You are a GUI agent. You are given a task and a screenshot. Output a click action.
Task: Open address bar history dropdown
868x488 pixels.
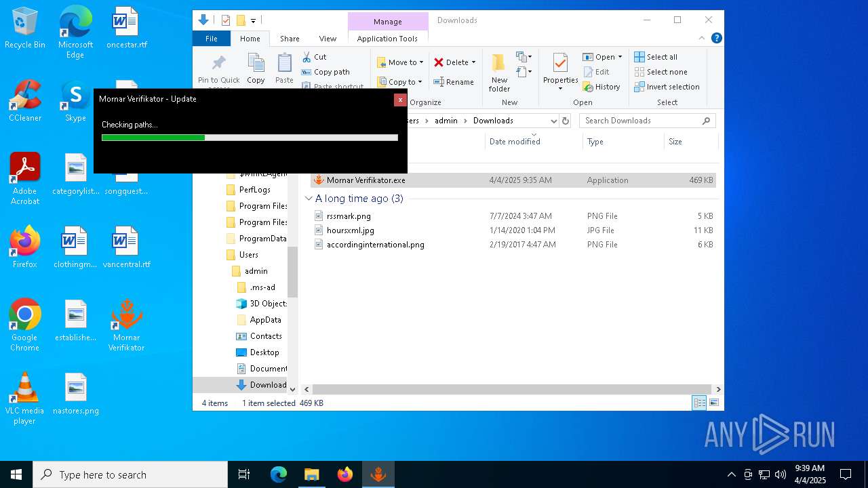553,121
